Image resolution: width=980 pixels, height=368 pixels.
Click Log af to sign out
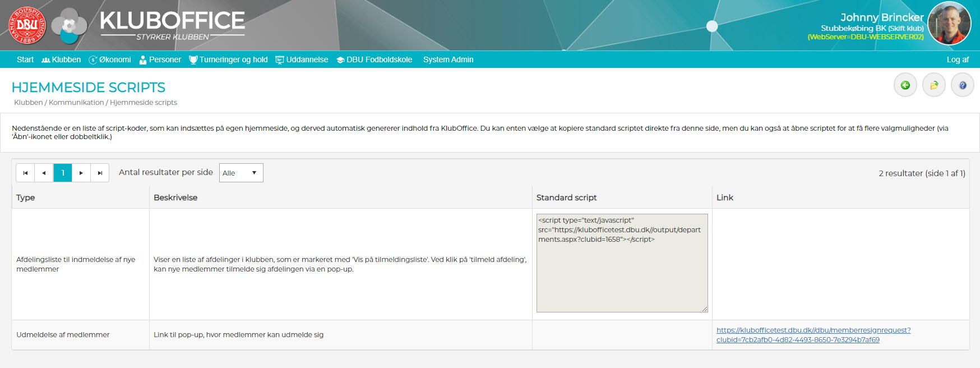pos(958,59)
